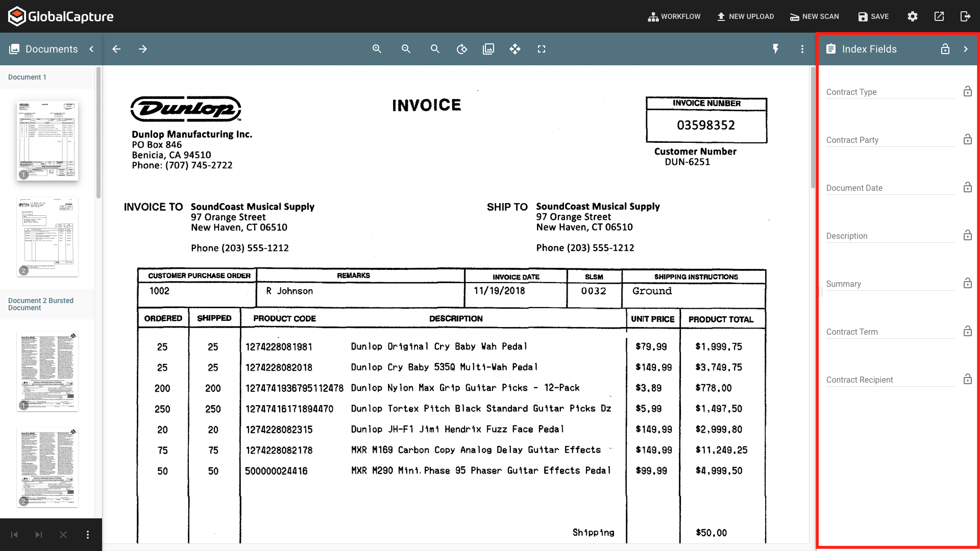Screen dimensions: 980x551
Task: Toggle lock for Contract Term
Action: point(968,331)
